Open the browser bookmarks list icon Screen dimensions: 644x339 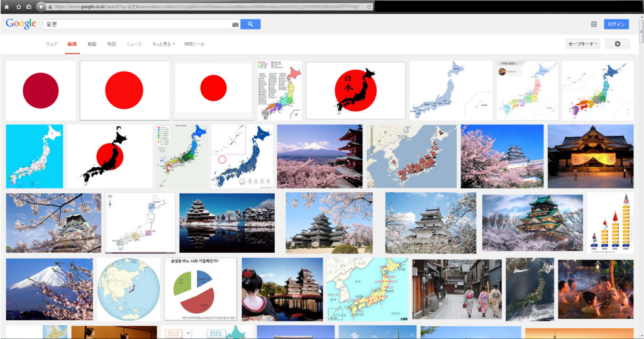click(29, 6)
